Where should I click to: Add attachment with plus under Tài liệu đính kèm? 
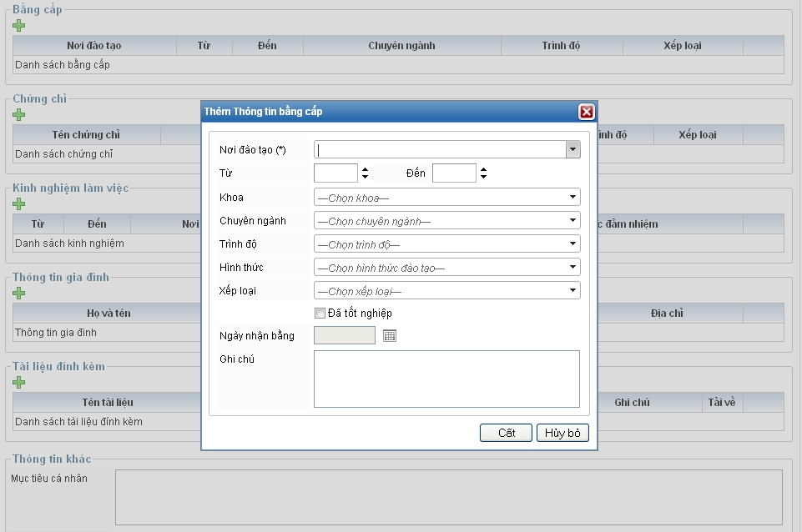pos(19,382)
